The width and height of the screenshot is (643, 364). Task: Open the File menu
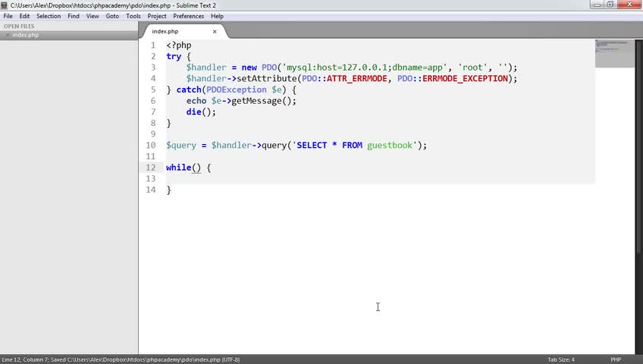point(8,16)
